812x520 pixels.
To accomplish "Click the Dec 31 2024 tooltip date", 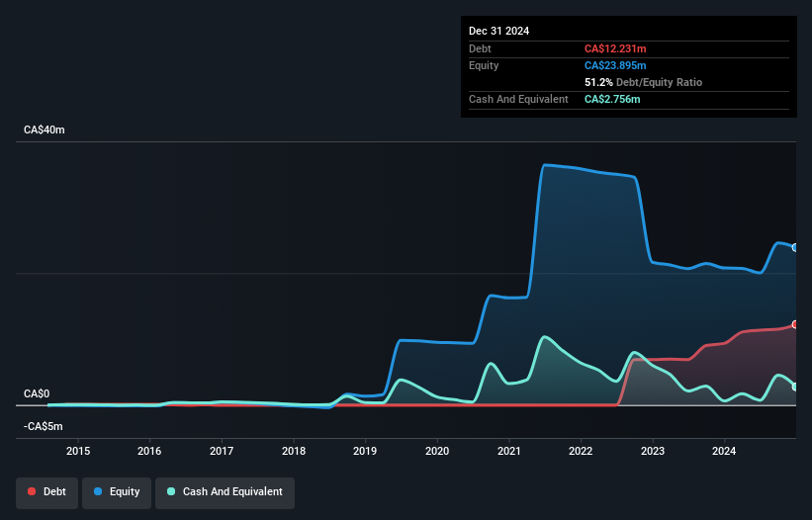I will pos(499,31).
